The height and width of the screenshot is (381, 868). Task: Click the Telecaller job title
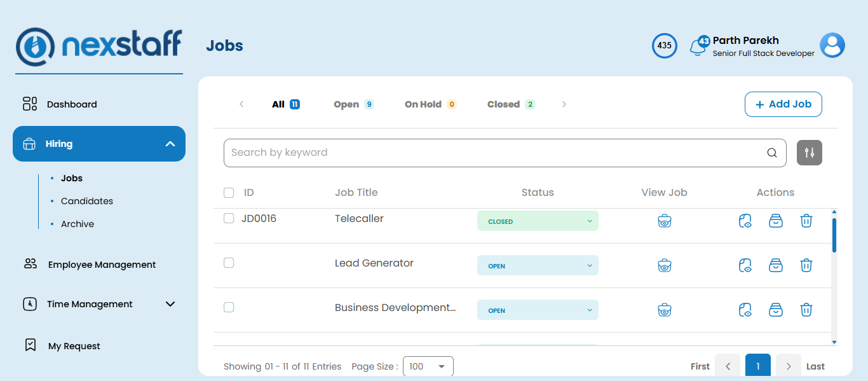[359, 218]
